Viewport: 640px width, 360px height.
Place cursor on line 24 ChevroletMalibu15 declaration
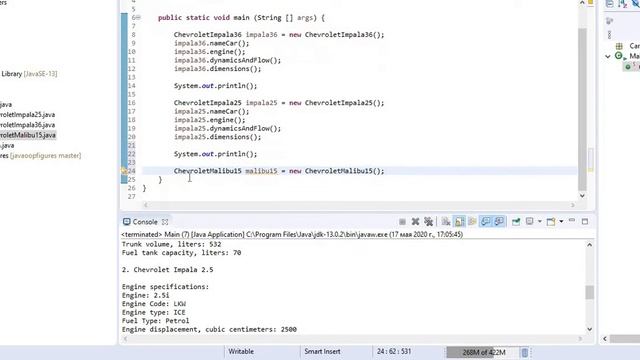[x=279, y=171]
